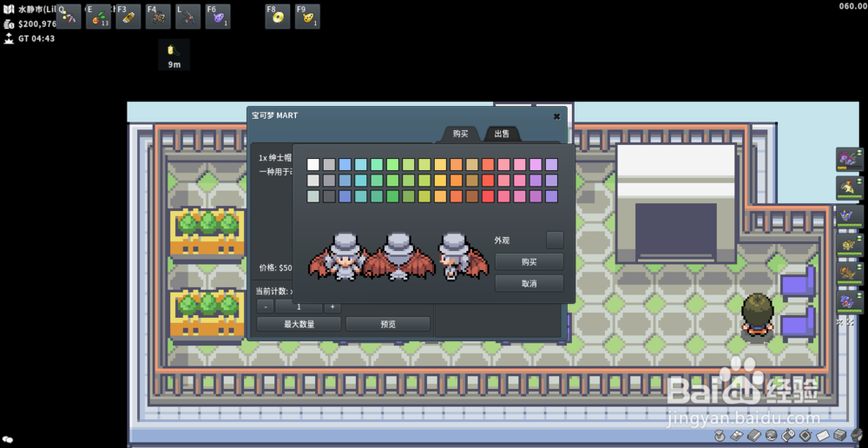Confirm purchase with the 购买 button
Screen dimensions: 868x448
(x=529, y=262)
